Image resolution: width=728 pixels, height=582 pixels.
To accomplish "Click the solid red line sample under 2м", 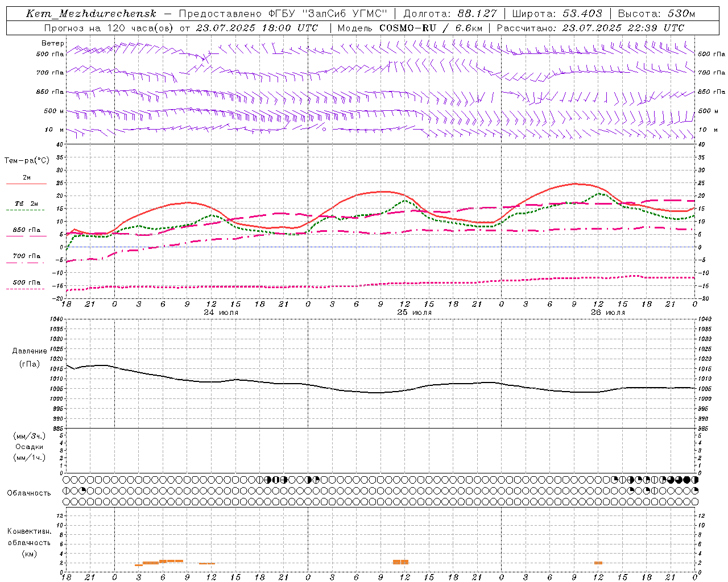I will click(x=26, y=184).
